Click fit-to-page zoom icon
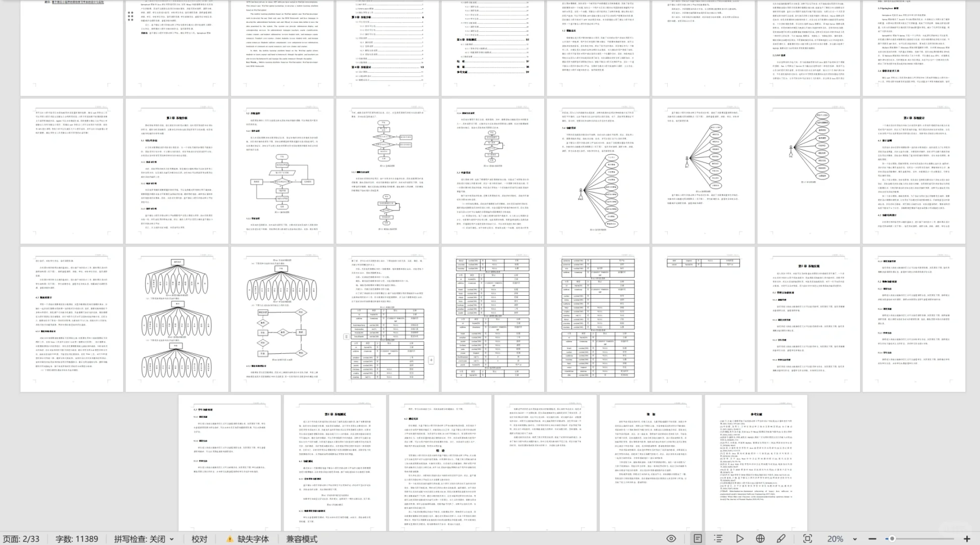Image resolution: width=980 pixels, height=545 pixels. 808,538
